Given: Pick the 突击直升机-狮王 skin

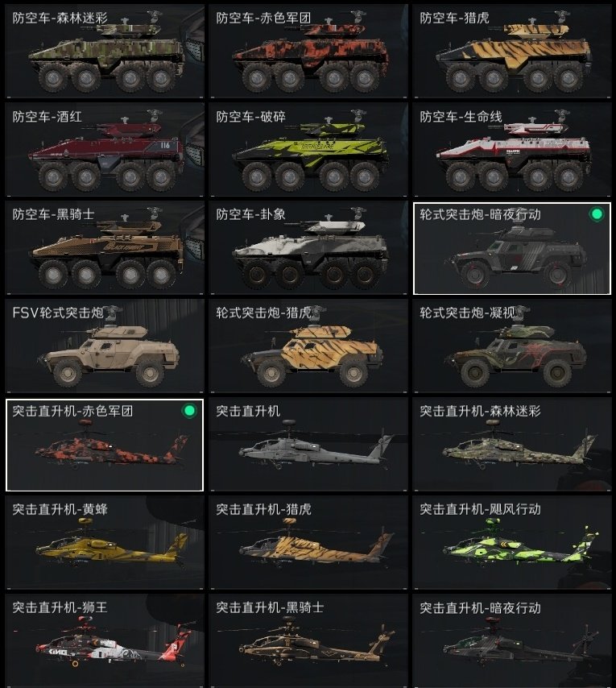Looking at the screenshot, I should point(105,641).
